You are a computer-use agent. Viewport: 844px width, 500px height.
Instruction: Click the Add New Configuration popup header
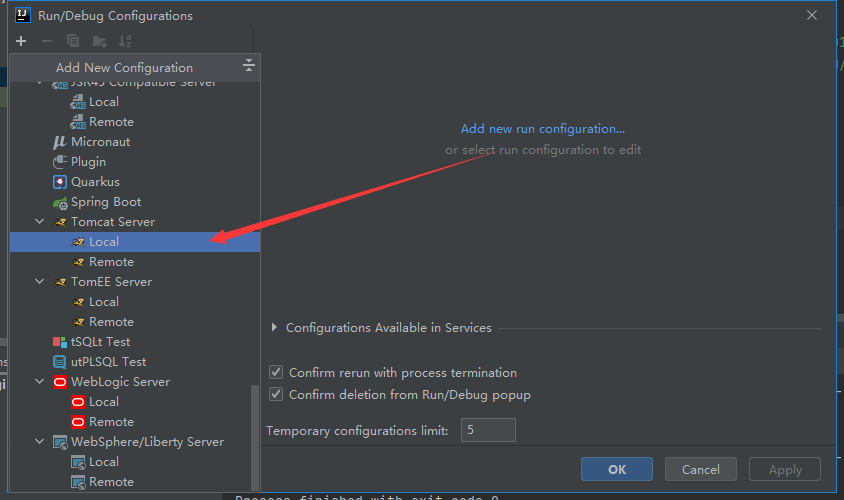coord(135,67)
